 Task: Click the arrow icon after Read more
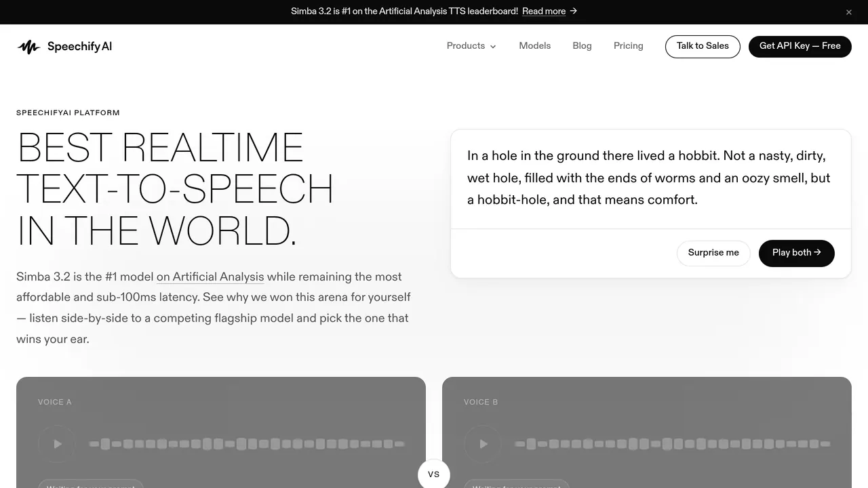[x=574, y=11]
